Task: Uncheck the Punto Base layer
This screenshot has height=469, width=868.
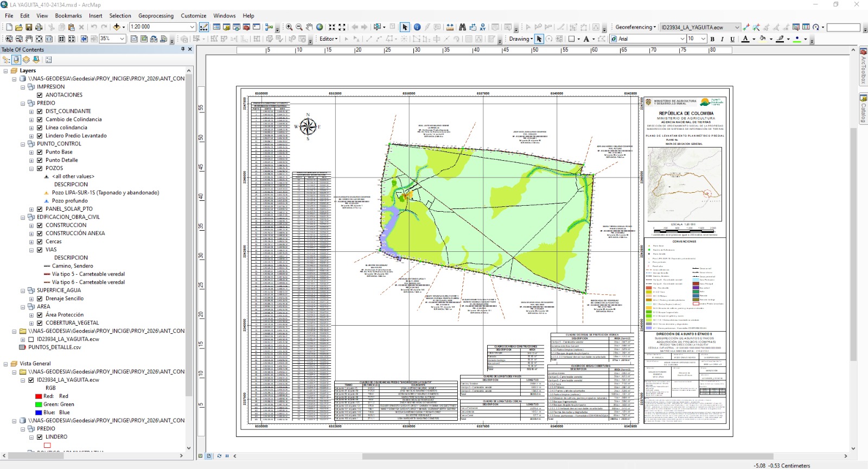Action: [40, 152]
